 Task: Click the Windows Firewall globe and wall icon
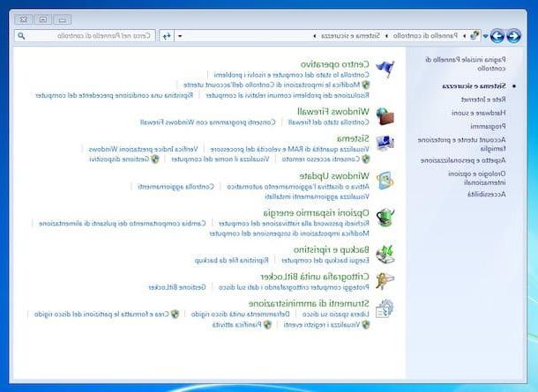tap(385, 116)
